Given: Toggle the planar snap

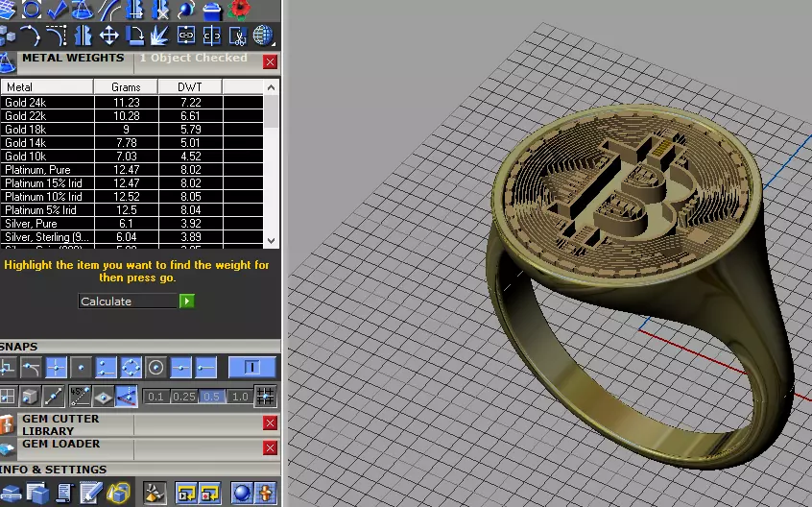Looking at the screenshot, I should click(x=103, y=397).
